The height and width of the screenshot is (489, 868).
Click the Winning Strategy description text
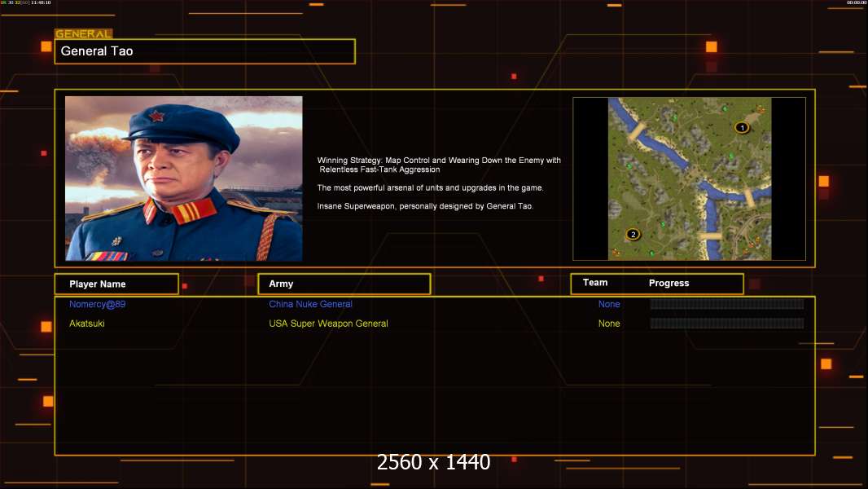(x=439, y=165)
